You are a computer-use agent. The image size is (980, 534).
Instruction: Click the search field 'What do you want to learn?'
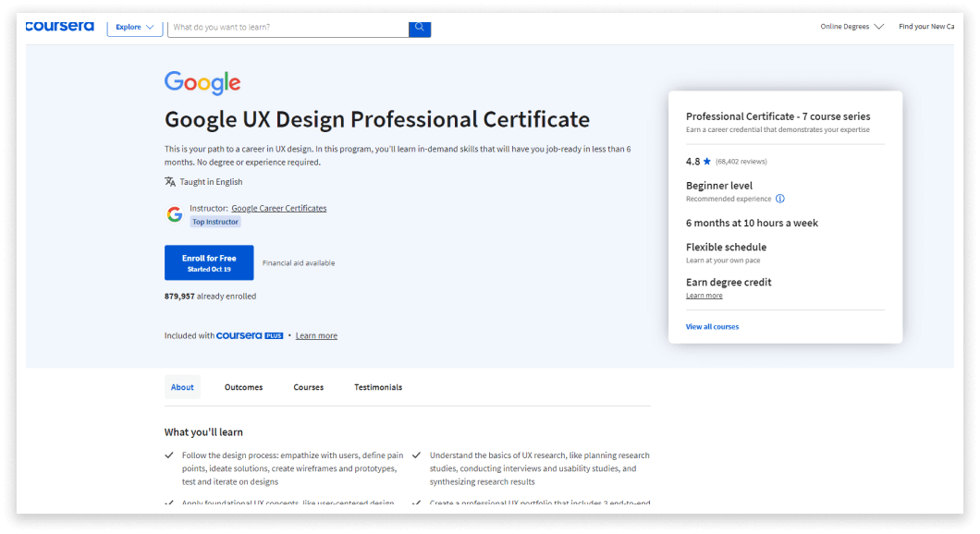pos(288,28)
